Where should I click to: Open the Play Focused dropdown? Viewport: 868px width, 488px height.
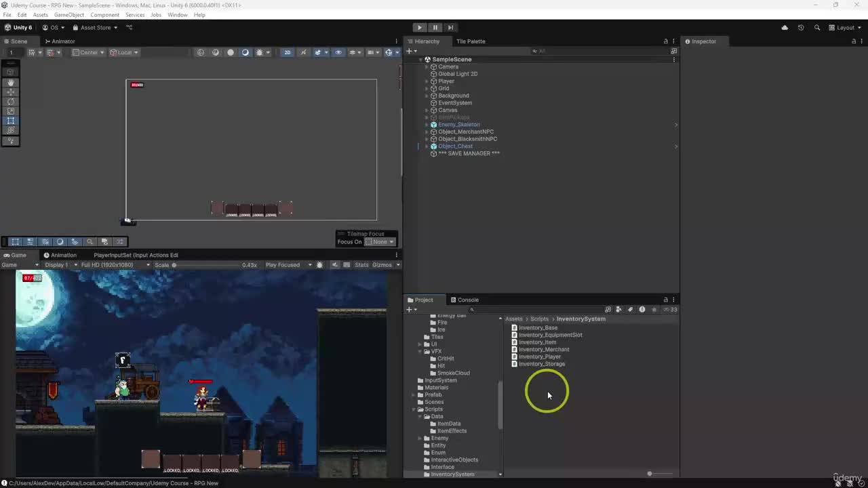288,265
